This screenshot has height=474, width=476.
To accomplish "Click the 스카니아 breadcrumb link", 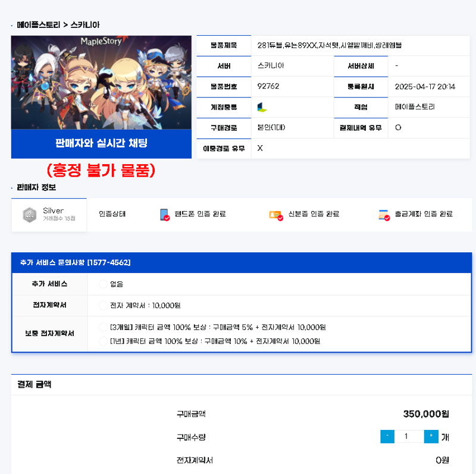I will point(85,25).
